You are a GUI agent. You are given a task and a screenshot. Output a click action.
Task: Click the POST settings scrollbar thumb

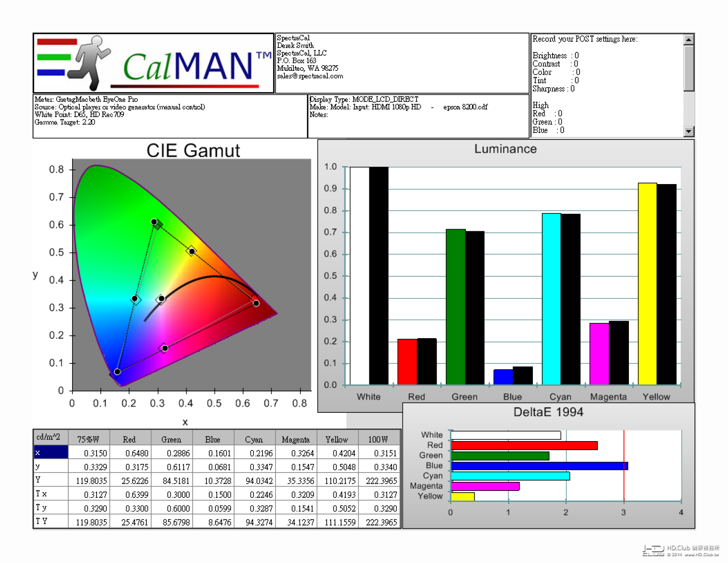point(689,68)
